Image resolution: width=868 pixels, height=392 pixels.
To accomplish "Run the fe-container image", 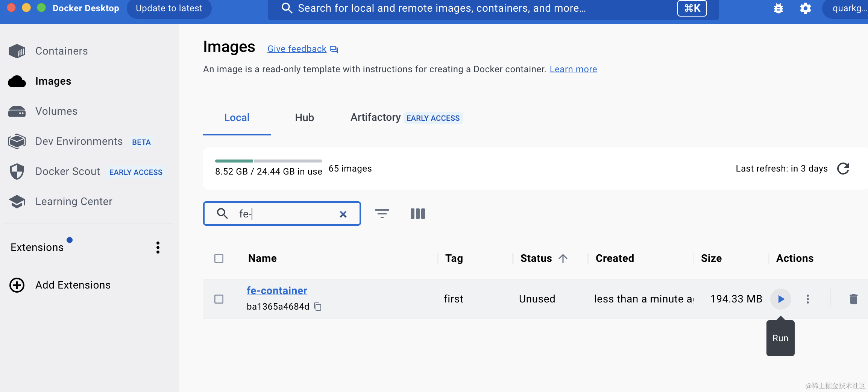I will pos(781,299).
